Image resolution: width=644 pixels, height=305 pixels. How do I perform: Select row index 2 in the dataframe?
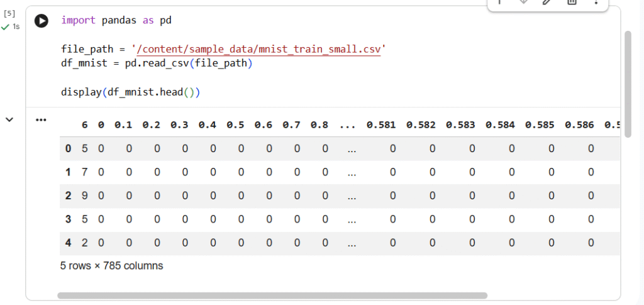68,196
